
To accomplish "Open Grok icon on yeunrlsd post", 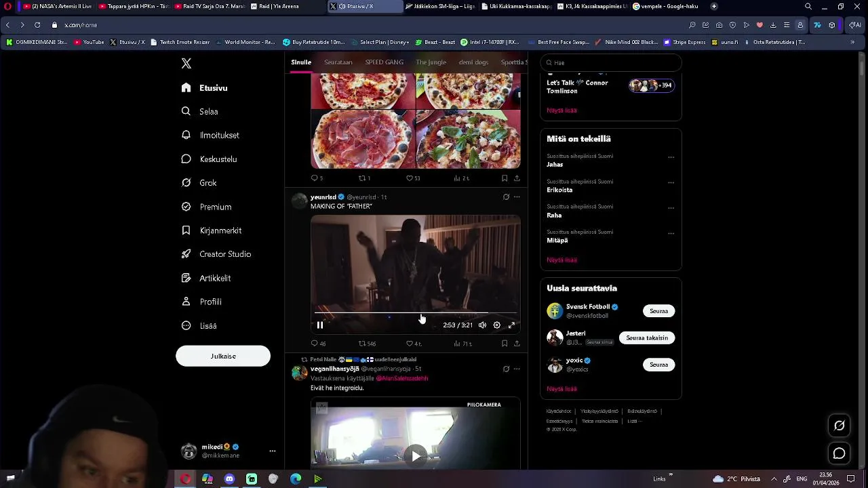I will [506, 197].
